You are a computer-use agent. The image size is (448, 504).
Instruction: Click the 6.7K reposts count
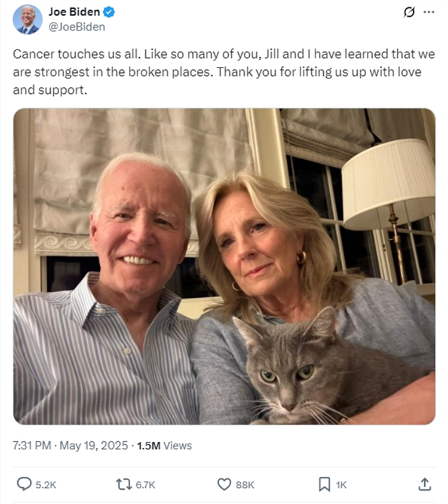coord(145,485)
